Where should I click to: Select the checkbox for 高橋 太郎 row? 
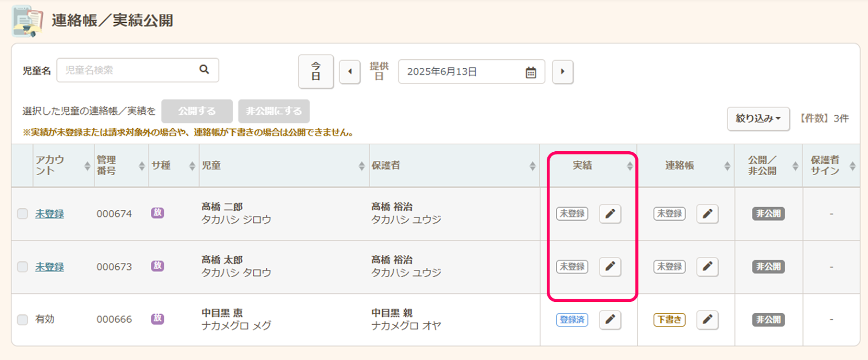click(22, 267)
